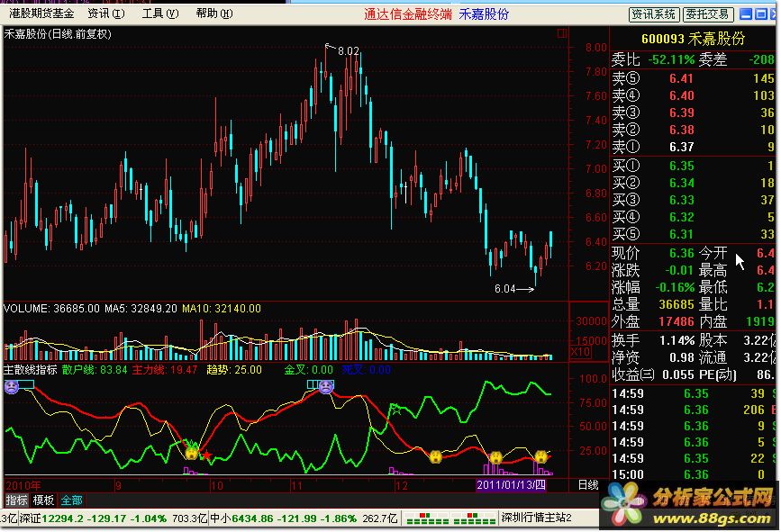Image resolution: width=781 pixels, height=532 pixels.
Task: Click the 趋势: 25.00 label
Action: click(234, 370)
